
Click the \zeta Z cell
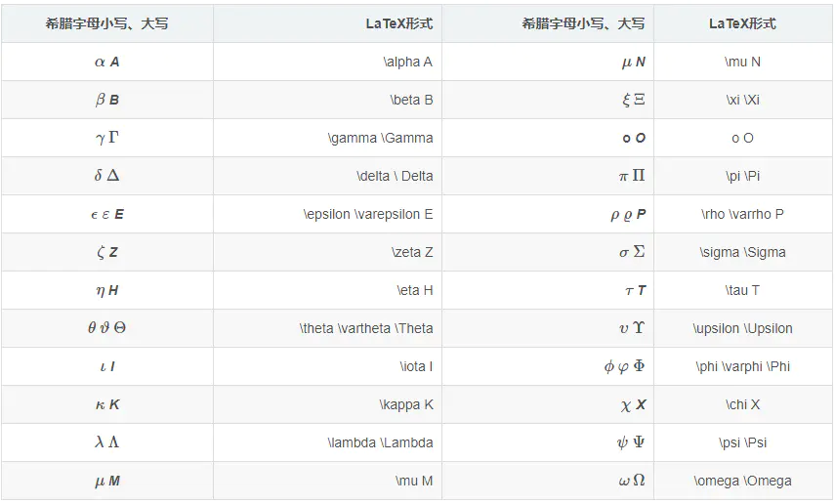pyautogui.click(x=327, y=252)
